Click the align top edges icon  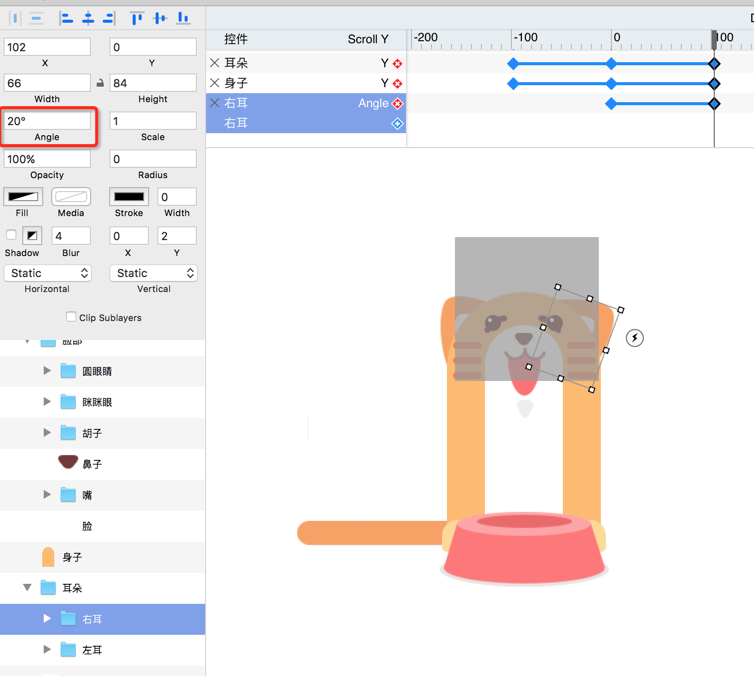pos(137,18)
